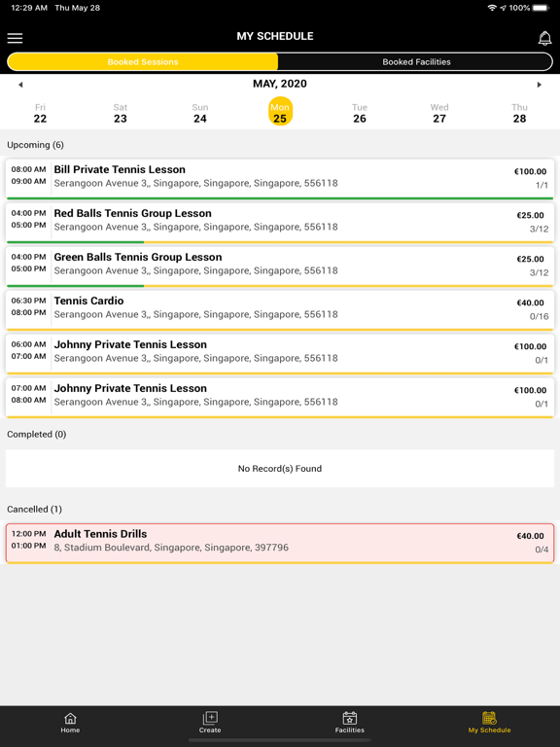Go to next week arrow
Viewport: 560px width, 747px height.
539,85
